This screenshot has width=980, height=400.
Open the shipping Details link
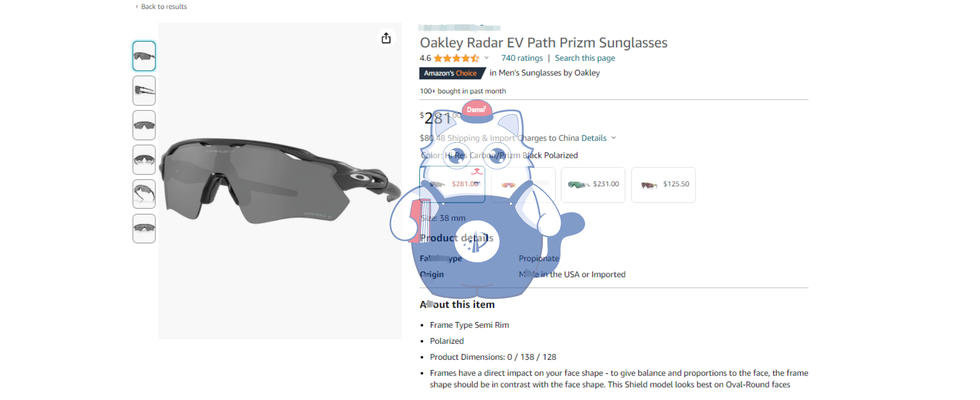[x=593, y=138]
